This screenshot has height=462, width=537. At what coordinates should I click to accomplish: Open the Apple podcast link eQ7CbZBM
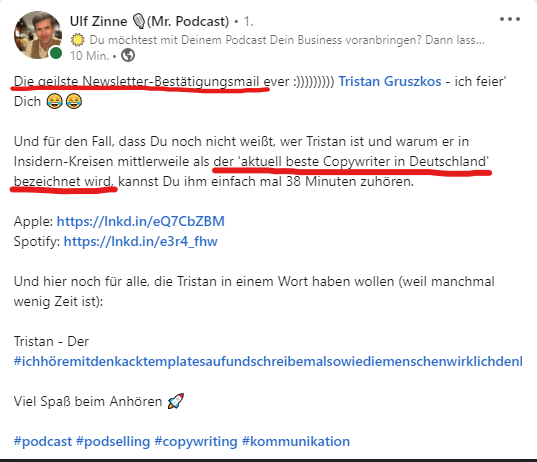pos(141,221)
